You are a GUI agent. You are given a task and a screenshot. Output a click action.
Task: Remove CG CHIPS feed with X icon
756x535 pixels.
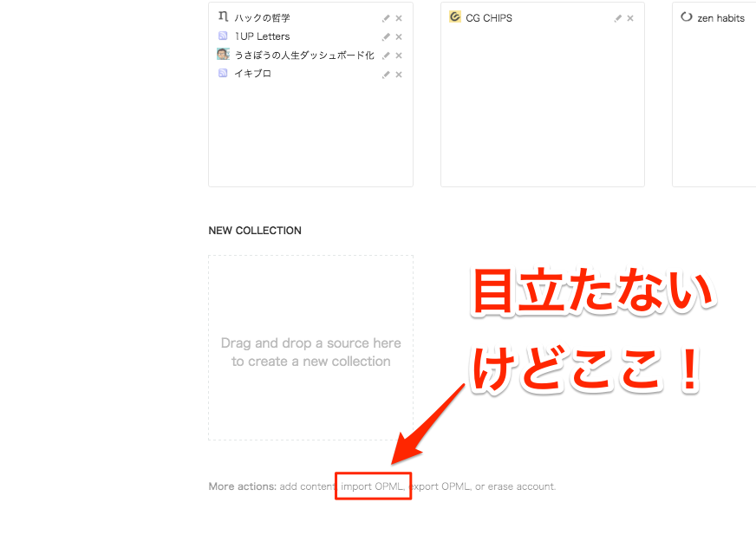(x=630, y=18)
